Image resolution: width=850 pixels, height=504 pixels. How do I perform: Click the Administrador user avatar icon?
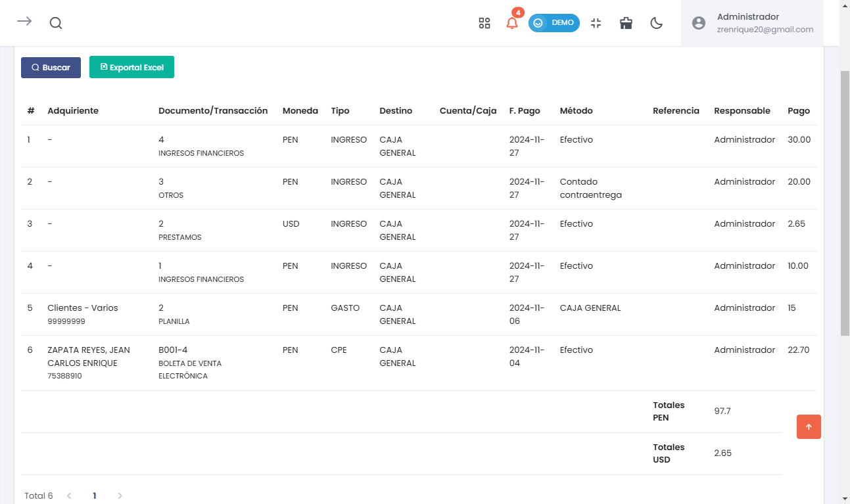tap(699, 23)
